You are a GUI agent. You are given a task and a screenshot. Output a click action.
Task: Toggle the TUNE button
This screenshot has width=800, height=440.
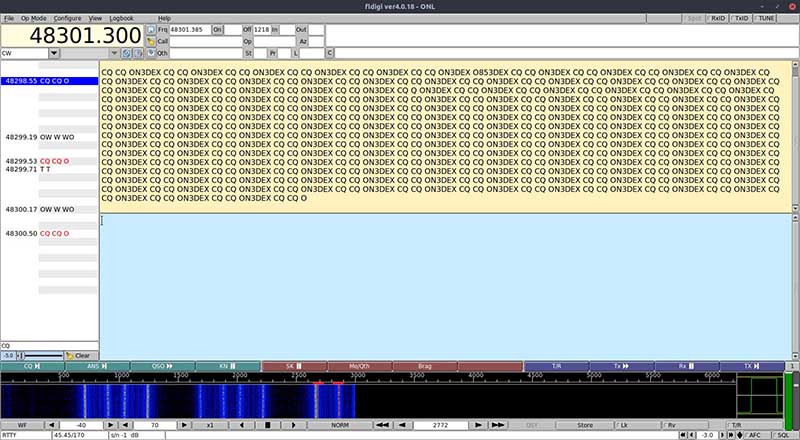765,18
